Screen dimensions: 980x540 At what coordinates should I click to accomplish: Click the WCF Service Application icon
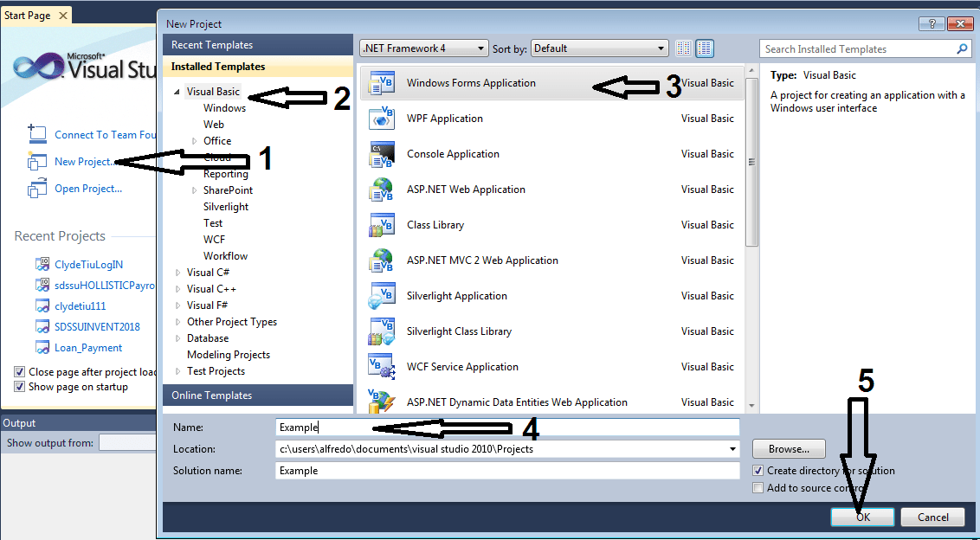[x=381, y=367]
